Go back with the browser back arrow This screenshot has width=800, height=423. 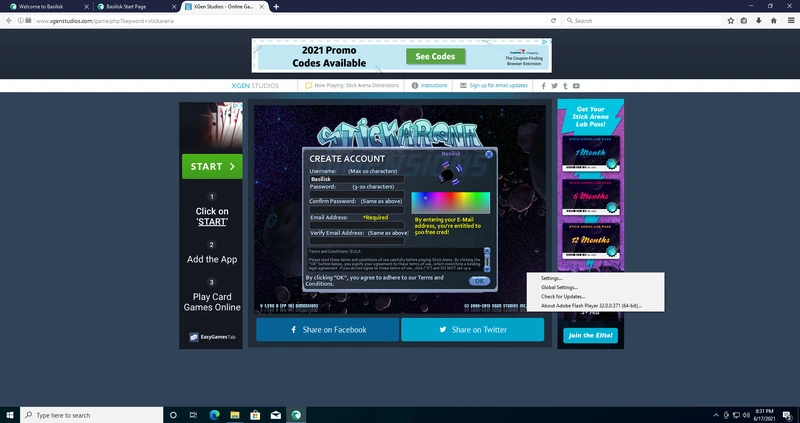[x=9, y=20]
